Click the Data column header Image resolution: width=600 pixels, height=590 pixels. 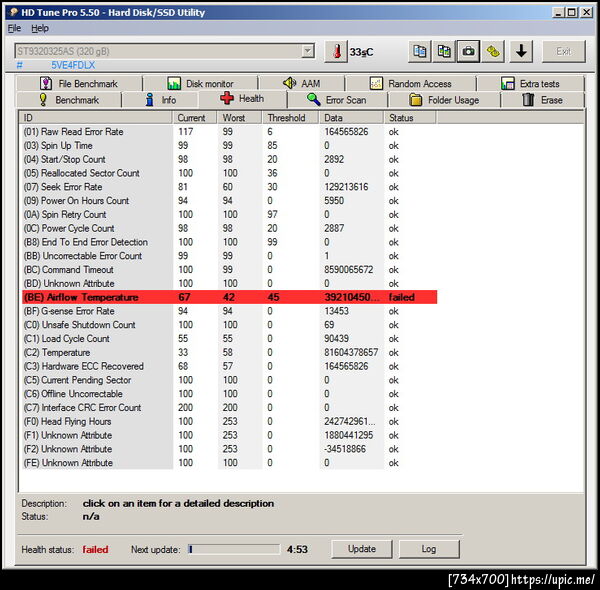(x=351, y=118)
